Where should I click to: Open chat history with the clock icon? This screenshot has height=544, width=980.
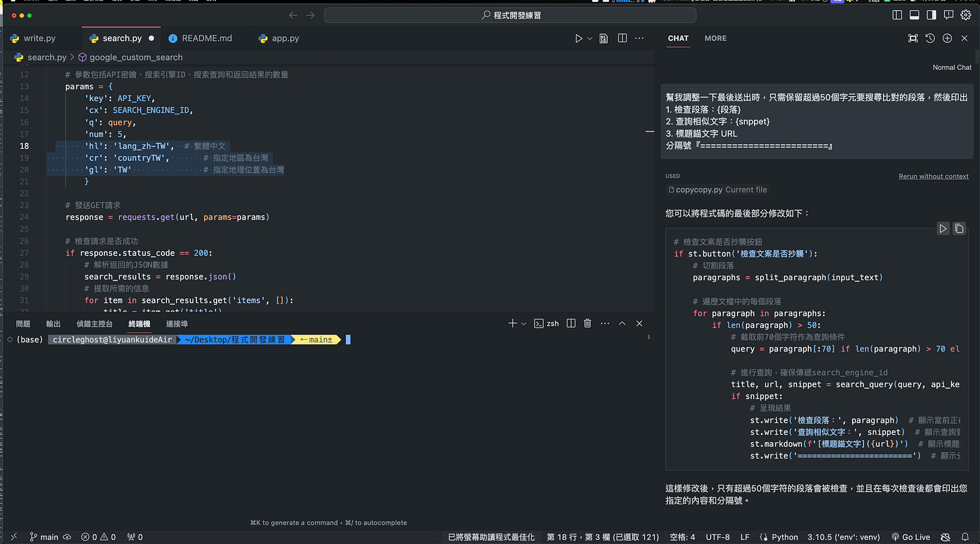(930, 38)
